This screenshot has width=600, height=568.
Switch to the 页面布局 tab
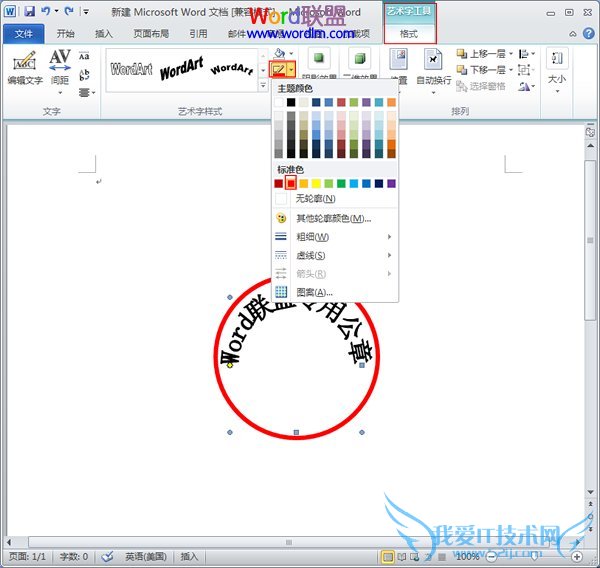point(143,33)
